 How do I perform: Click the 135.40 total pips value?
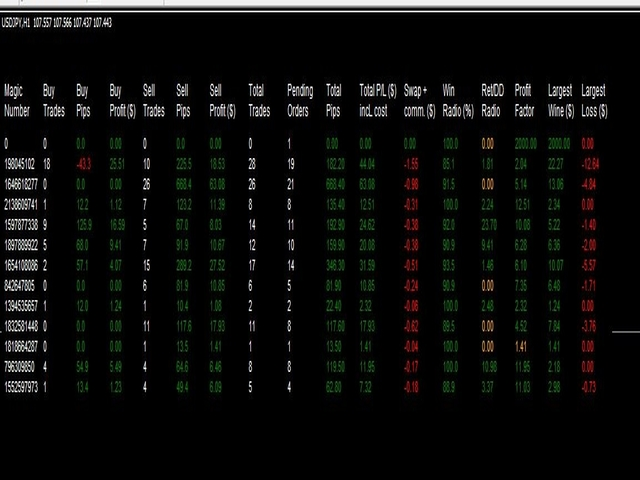(336, 204)
